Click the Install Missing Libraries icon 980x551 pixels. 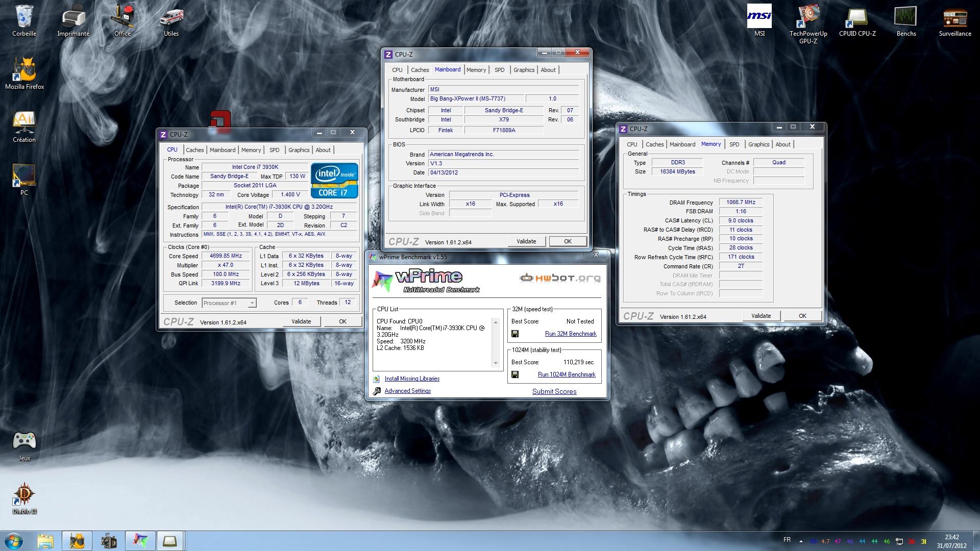point(377,379)
